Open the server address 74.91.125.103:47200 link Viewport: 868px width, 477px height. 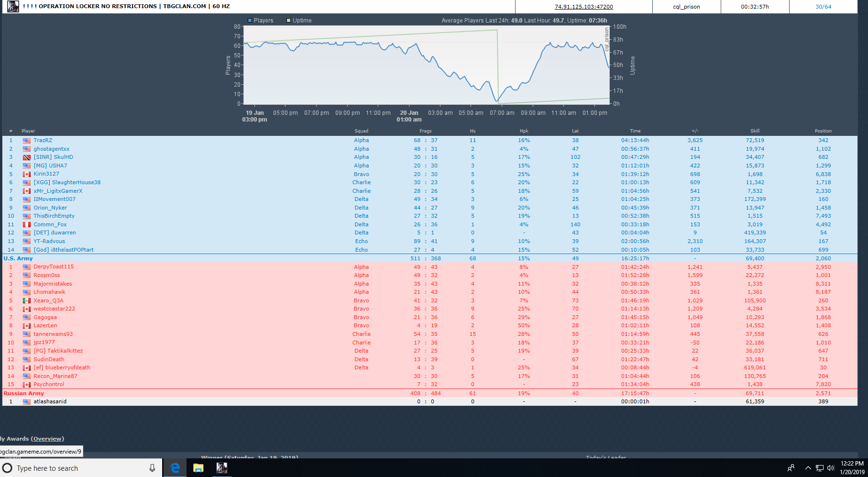coord(583,7)
